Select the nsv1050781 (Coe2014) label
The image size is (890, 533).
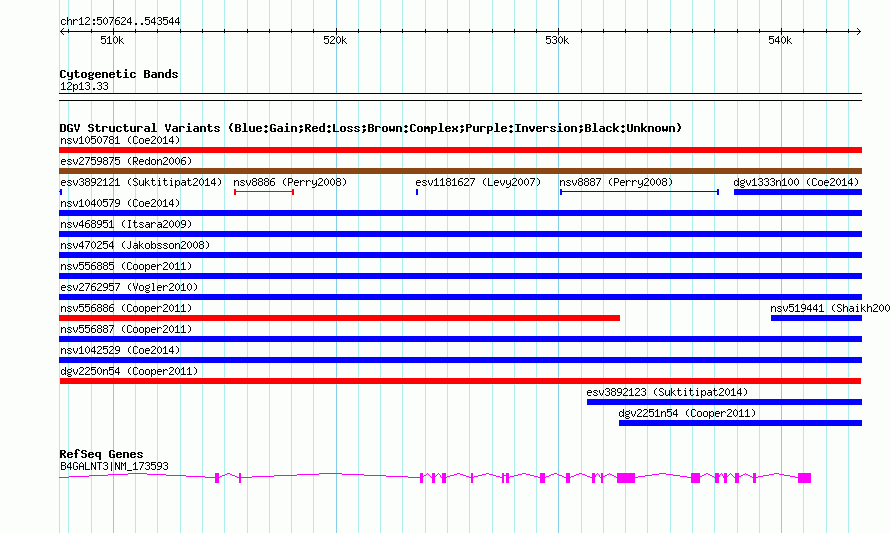(x=120, y=140)
